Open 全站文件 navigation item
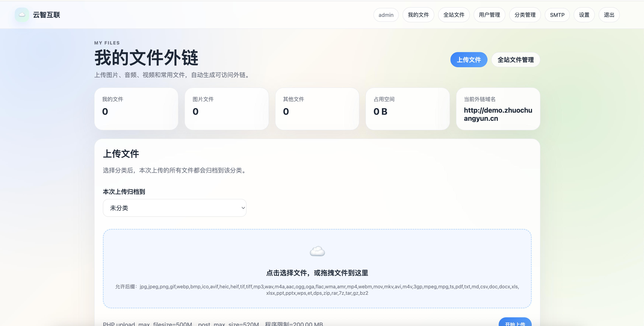This screenshot has height=326, width=644. (x=454, y=15)
